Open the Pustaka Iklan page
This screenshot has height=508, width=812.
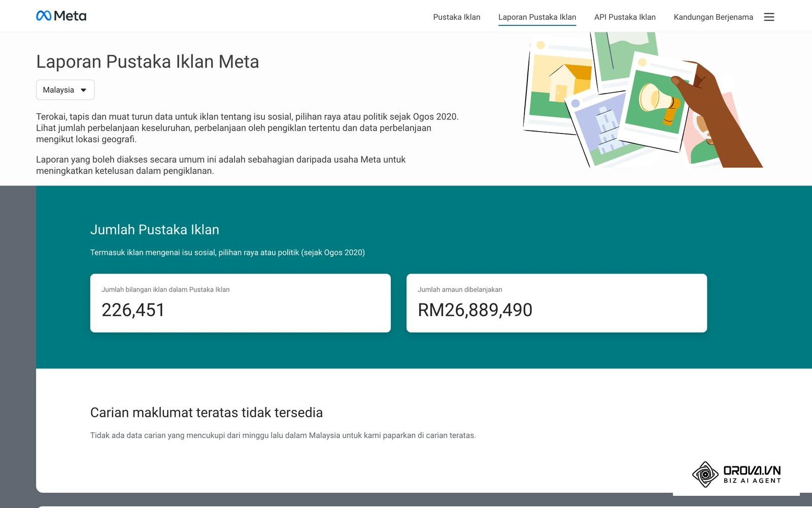click(x=456, y=17)
